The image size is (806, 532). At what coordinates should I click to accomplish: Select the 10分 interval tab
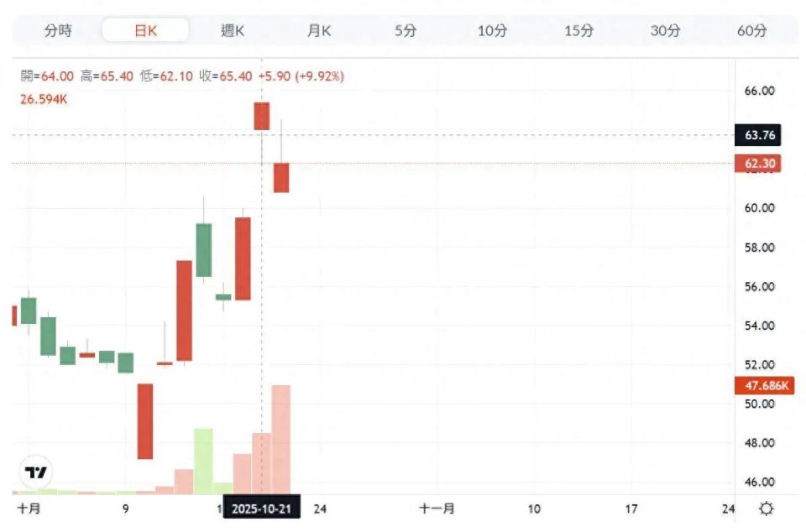[x=492, y=31]
